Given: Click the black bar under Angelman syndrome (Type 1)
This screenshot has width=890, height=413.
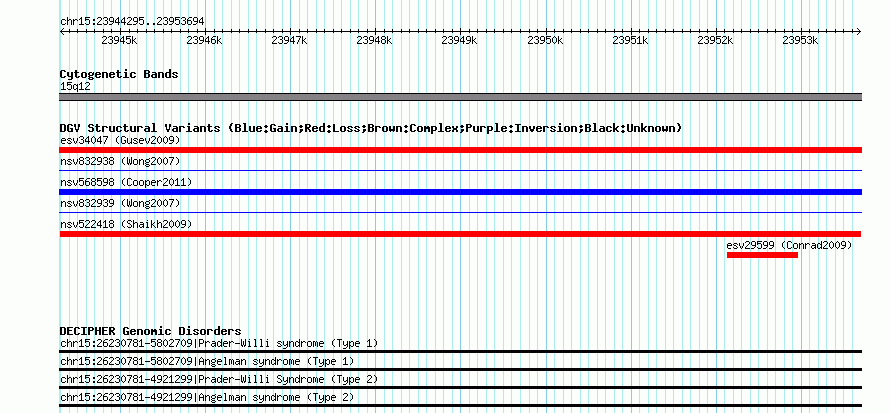Looking at the screenshot, I should tap(460, 369).
